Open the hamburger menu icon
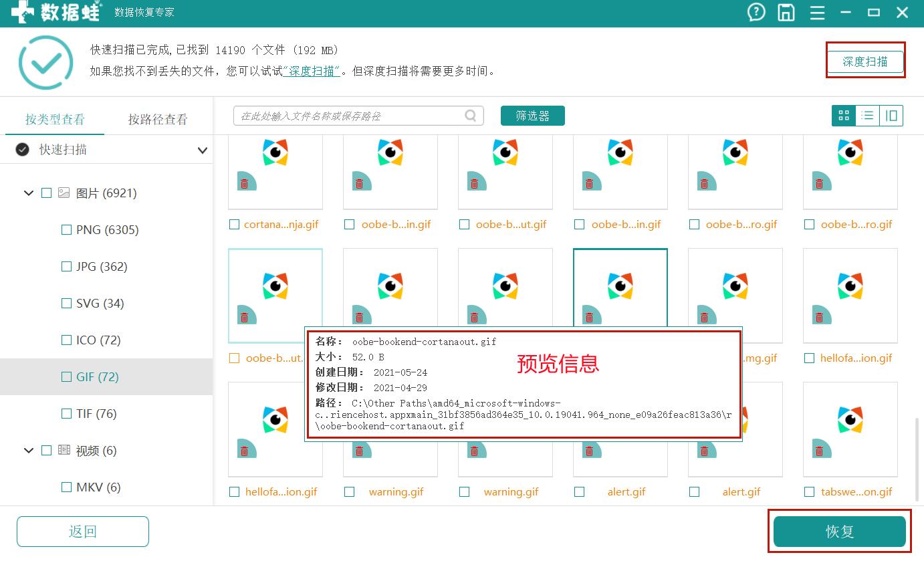The width and height of the screenshot is (924, 563). tap(816, 13)
